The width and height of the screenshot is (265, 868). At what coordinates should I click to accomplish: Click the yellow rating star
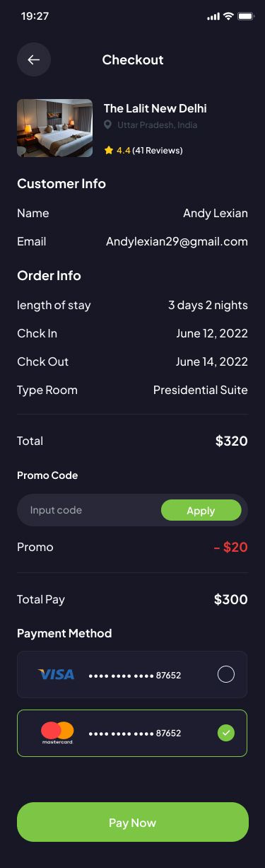click(x=108, y=150)
